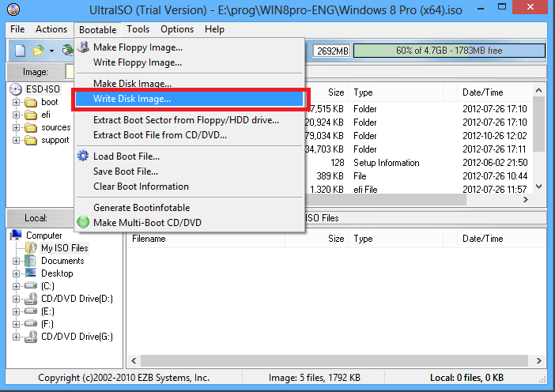
Task: Expand the boot folder node
Action: pos(16,102)
